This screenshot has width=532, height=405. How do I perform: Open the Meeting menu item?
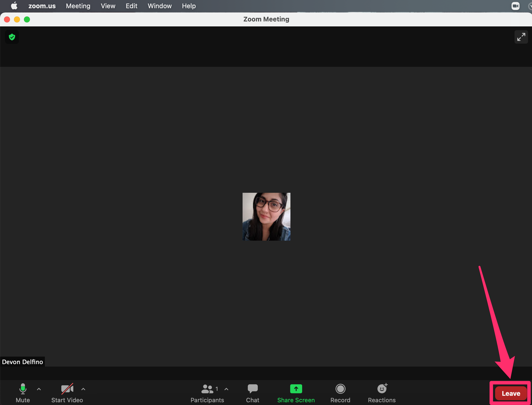coord(78,6)
